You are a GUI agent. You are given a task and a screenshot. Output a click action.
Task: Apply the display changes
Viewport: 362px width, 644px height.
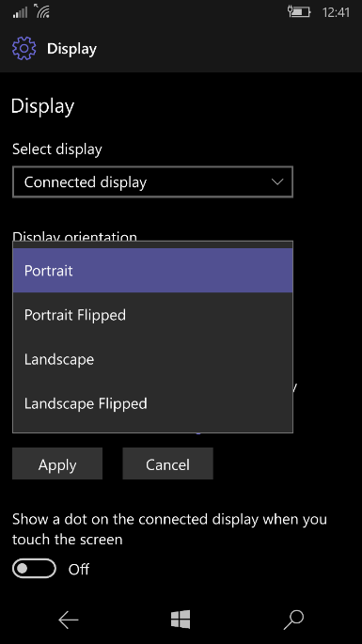(x=57, y=463)
